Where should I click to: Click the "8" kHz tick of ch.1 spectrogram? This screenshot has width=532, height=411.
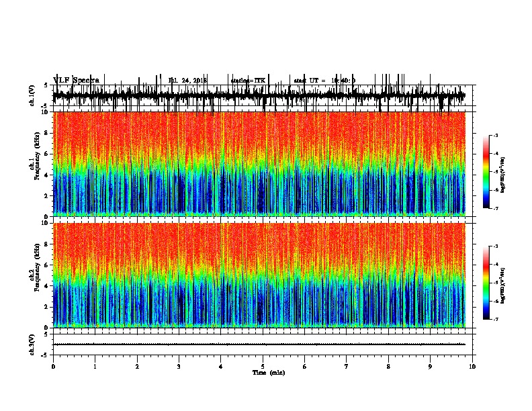click(x=46, y=133)
